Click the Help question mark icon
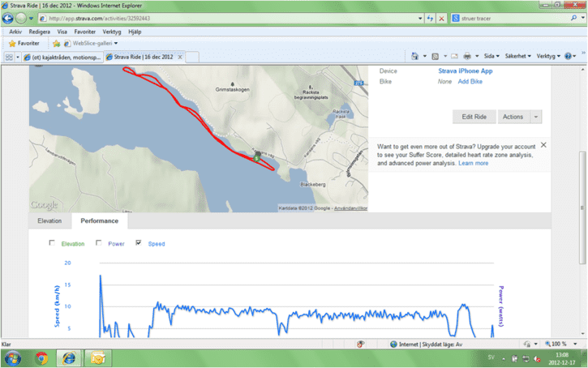 pos(569,56)
